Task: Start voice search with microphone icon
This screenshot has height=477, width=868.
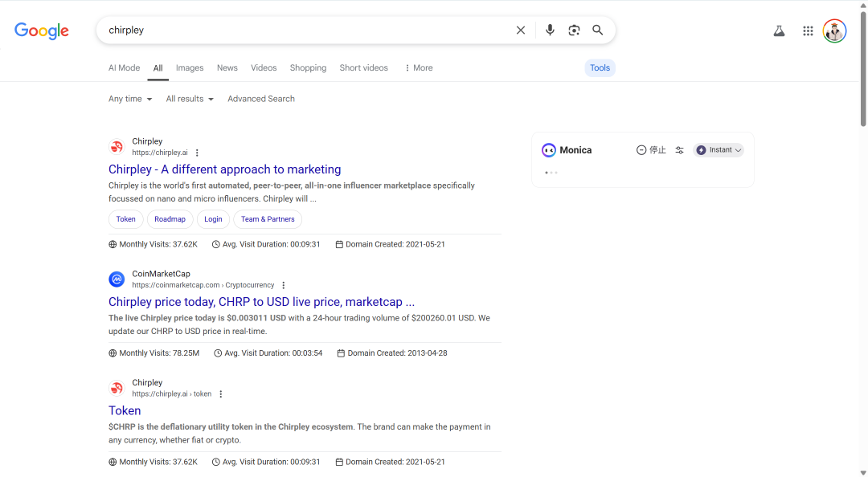Action: (550, 31)
